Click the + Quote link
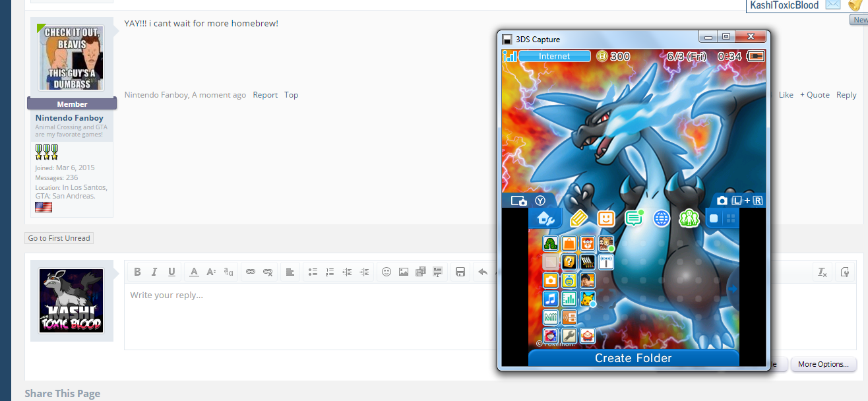The image size is (868, 401). click(815, 95)
